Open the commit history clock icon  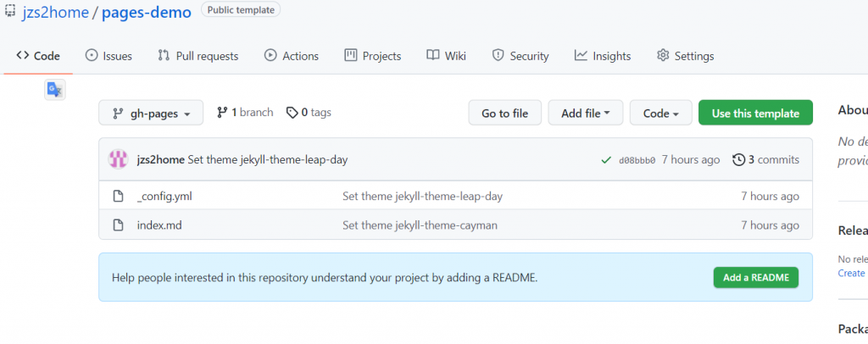pos(738,159)
